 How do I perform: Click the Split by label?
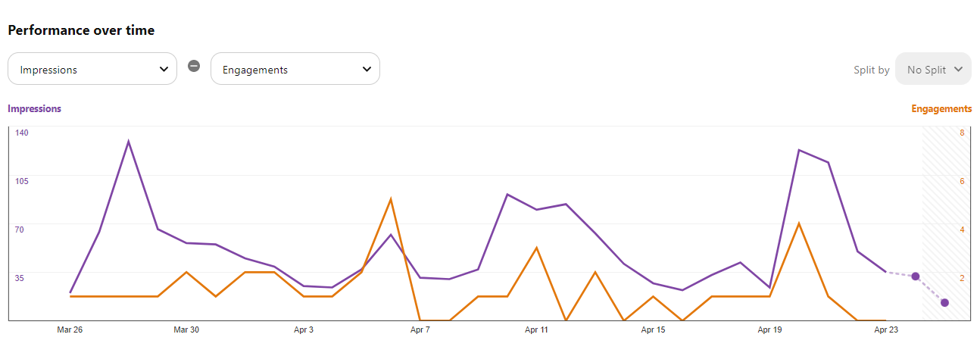pos(871,70)
